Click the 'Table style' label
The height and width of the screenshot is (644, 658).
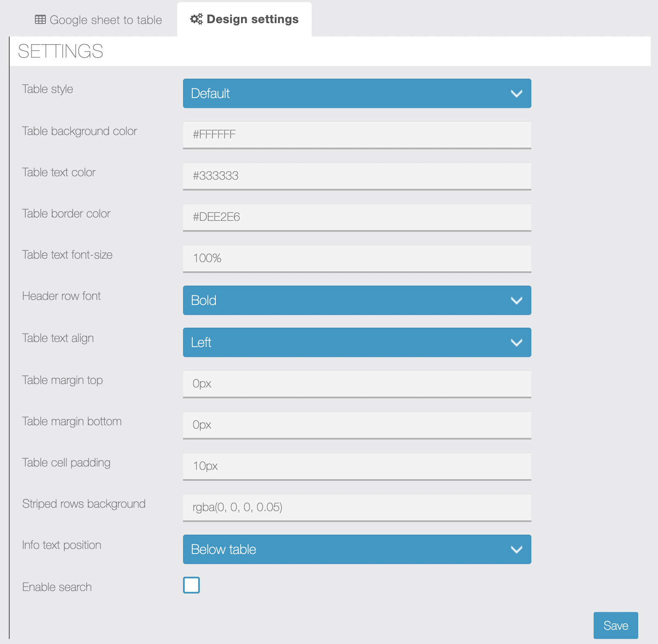(x=48, y=89)
